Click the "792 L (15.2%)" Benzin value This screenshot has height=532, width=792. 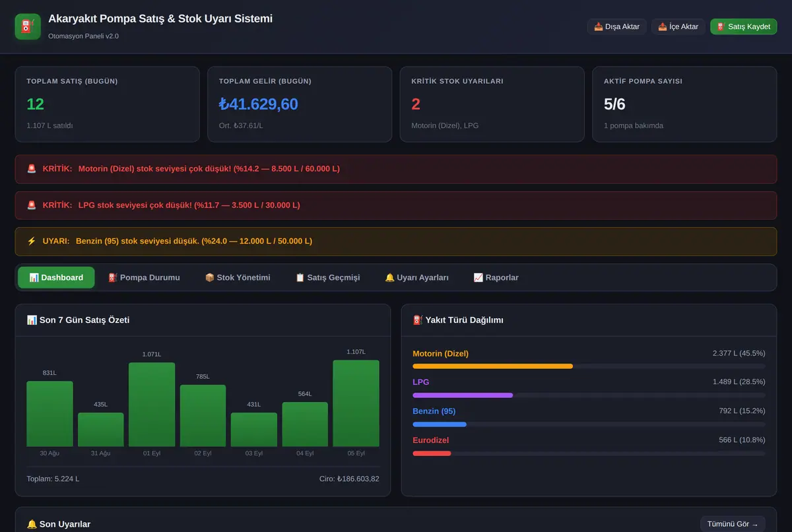(742, 411)
